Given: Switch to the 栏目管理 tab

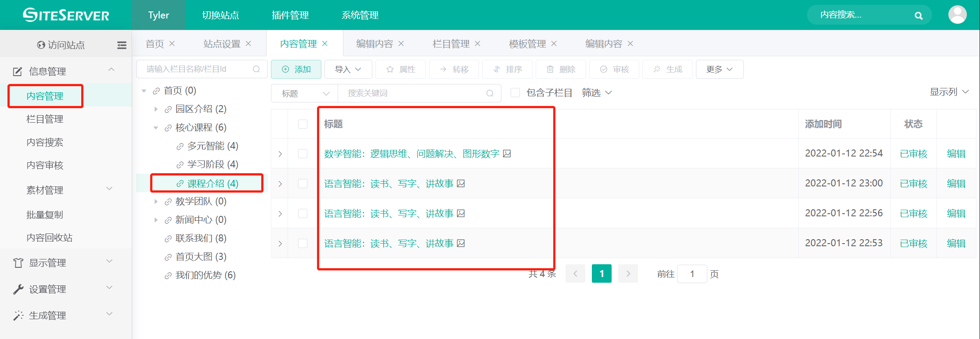Looking at the screenshot, I should click(450, 44).
